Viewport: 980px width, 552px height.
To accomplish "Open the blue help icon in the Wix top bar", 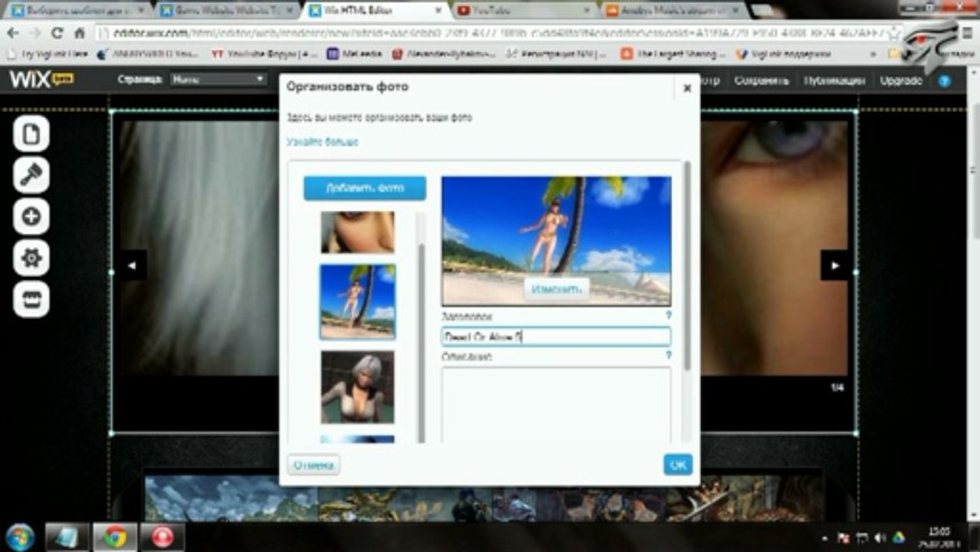I will (945, 80).
